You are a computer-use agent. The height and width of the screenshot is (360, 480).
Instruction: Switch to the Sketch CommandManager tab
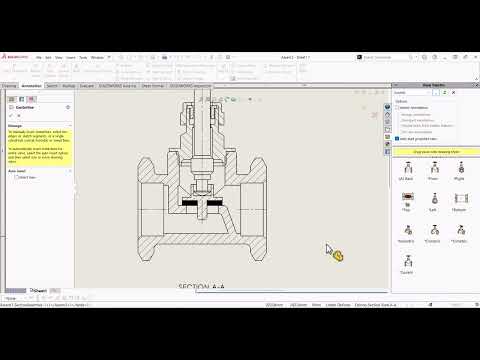pos(52,86)
